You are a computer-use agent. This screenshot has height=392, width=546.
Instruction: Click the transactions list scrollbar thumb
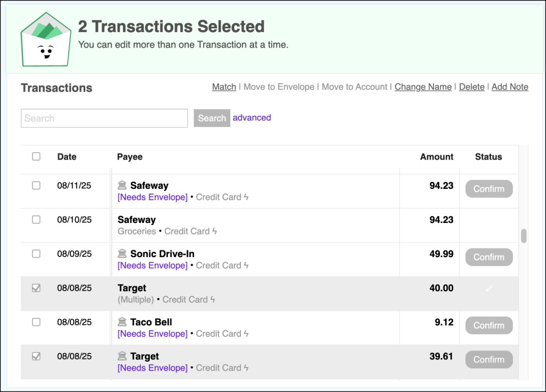(524, 236)
